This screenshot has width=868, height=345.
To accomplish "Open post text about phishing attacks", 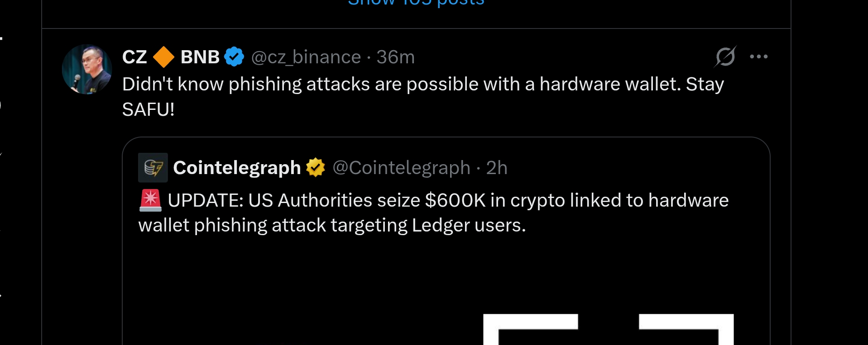I will pyautogui.click(x=422, y=85).
